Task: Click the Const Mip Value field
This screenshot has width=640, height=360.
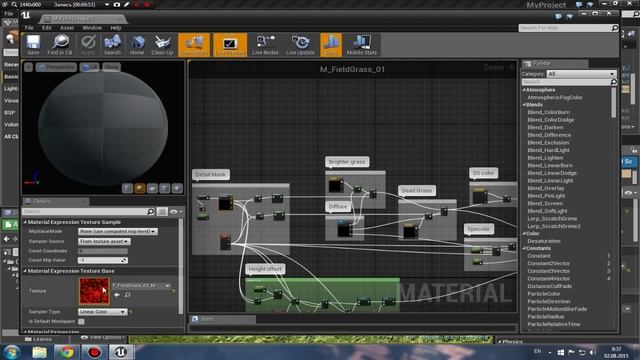Action: [103, 260]
